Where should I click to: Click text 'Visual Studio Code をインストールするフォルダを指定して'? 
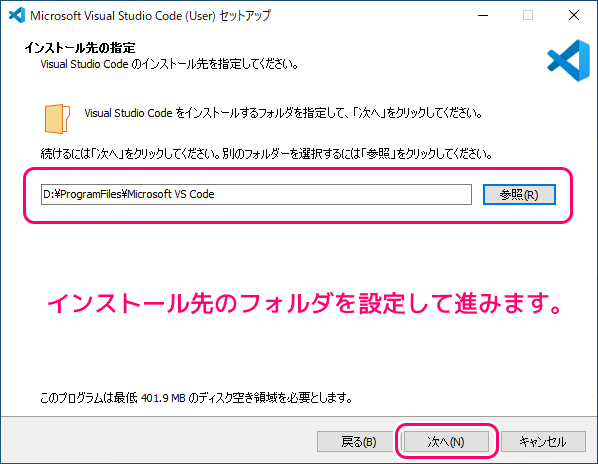pyautogui.click(x=284, y=113)
